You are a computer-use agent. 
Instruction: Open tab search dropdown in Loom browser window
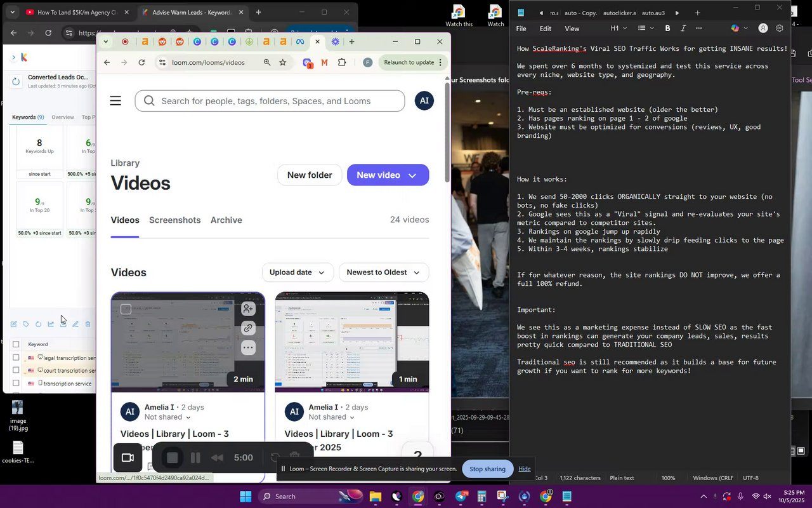[x=106, y=42]
